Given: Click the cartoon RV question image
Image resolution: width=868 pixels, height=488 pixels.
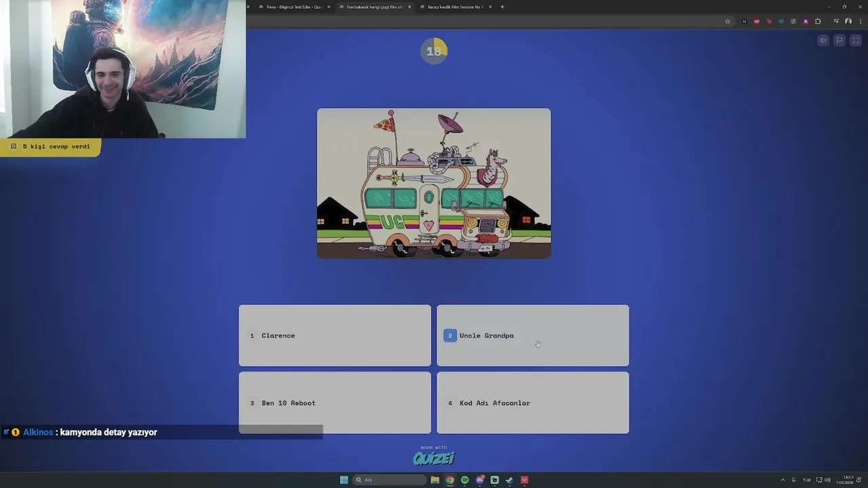Looking at the screenshot, I should [434, 183].
